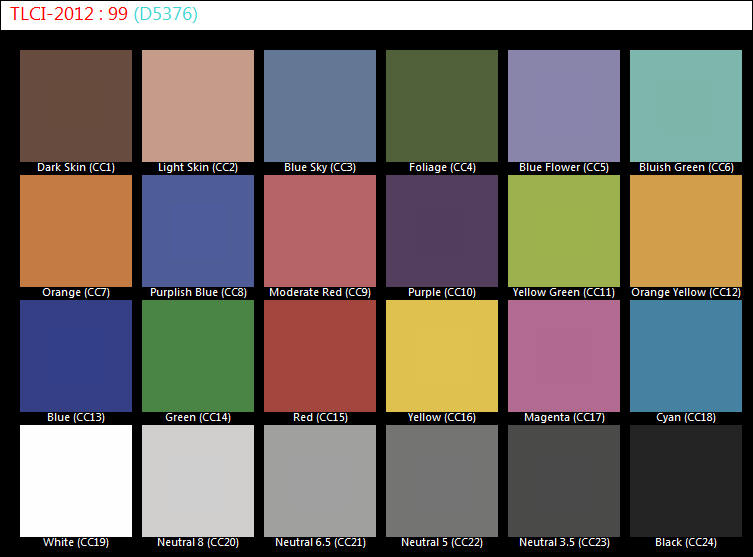Click the Yellow (CC16) swatch
This screenshot has width=753, height=557.
coord(442,356)
